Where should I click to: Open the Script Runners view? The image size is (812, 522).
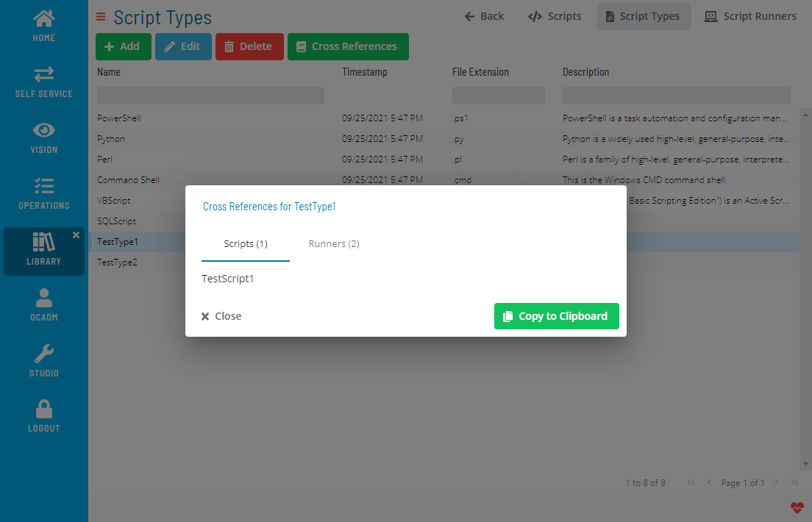click(x=750, y=15)
